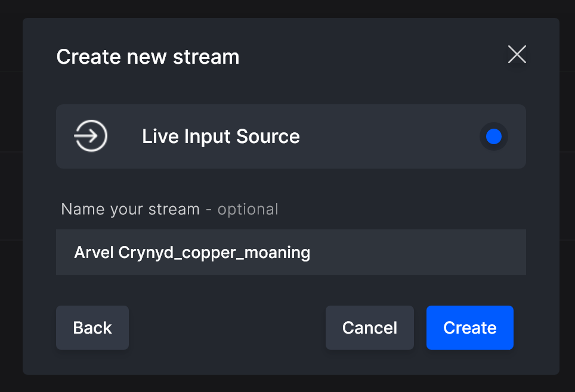Click the Live Input Source label text
Screen dimensions: 575x392
pos(221,136)
